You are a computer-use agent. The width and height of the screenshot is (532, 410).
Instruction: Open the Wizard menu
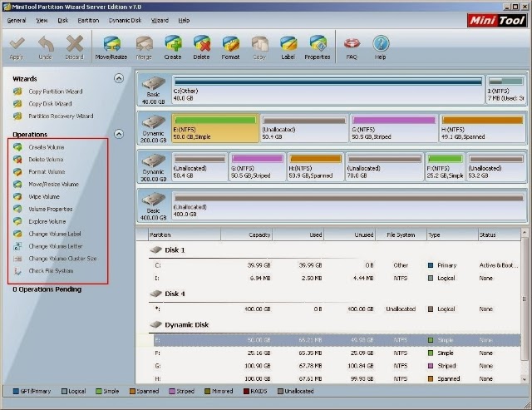click(x=160, y=20)
